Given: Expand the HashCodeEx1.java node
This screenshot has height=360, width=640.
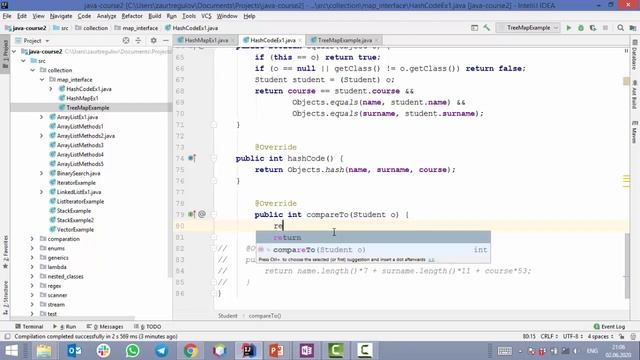Looking at the screenshot, I should point(51,89).
